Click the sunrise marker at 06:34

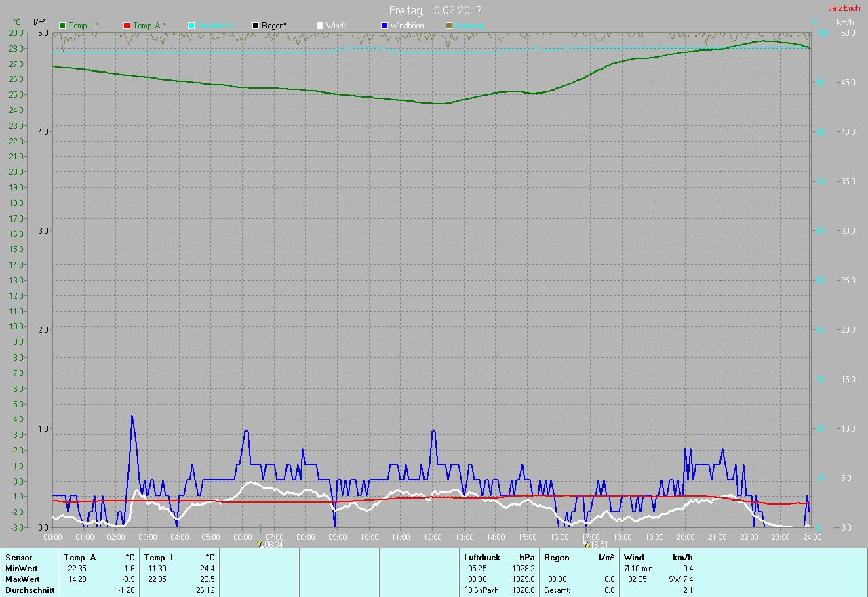(260, 543)
